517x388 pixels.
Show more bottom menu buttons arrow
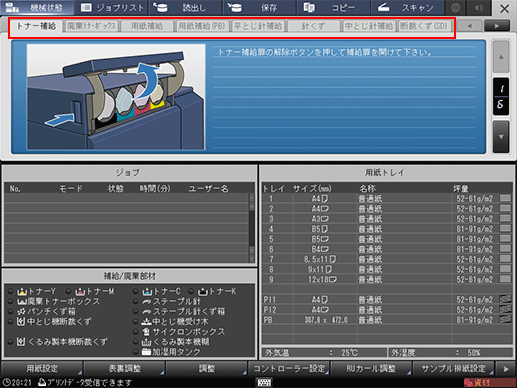(506, 369)
